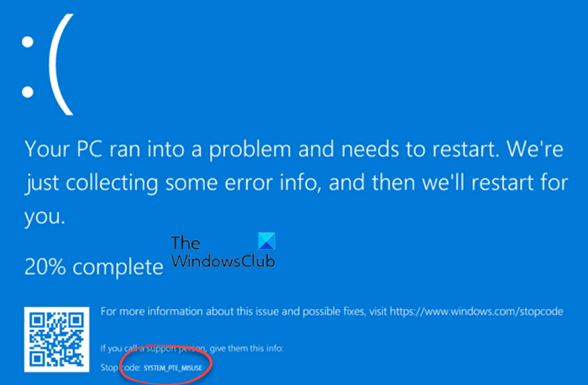The height and width of the screenshot is (385, 588).
Task: Click the word 'WindowsClub' in the watermark
Action: tap(223, 261)
